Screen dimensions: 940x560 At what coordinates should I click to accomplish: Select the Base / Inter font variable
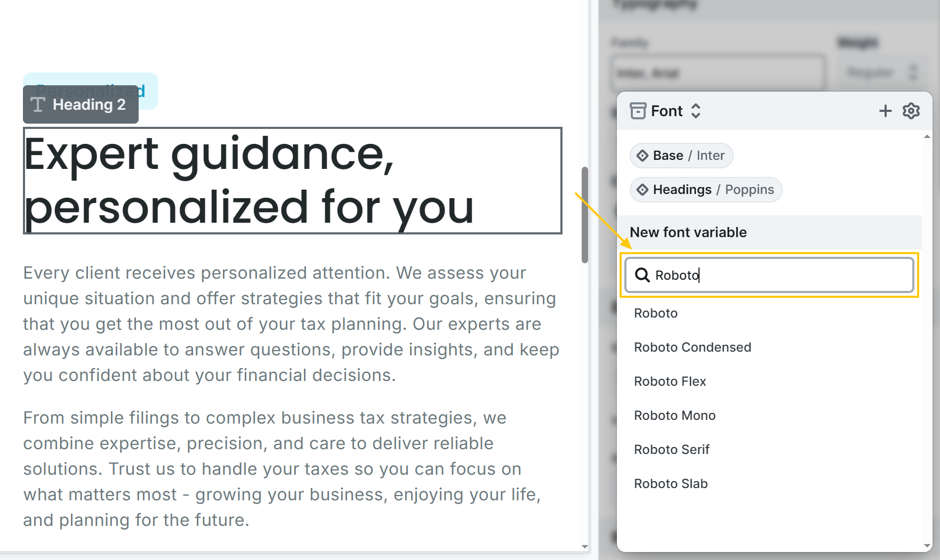tap(681, 156)
